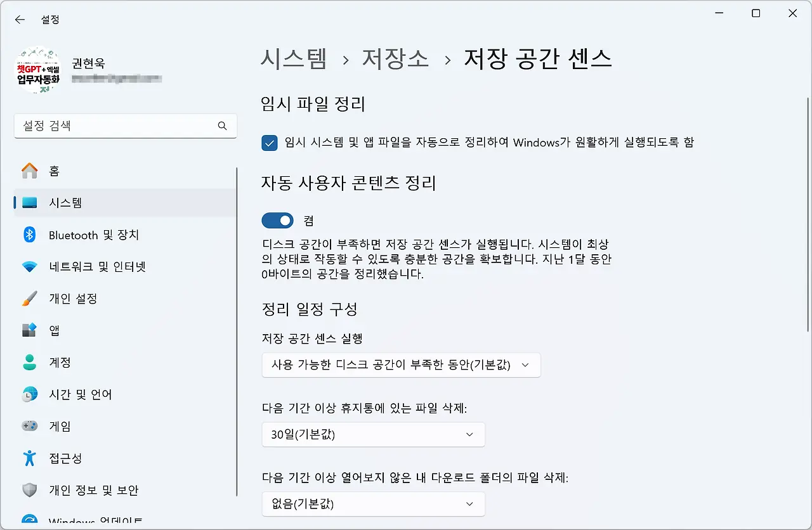Image resolution: width=812 pixels, height=530 pixels.
Task: Open 개인 정보 및 보안 shield icon
Action: tap(30, 489)
